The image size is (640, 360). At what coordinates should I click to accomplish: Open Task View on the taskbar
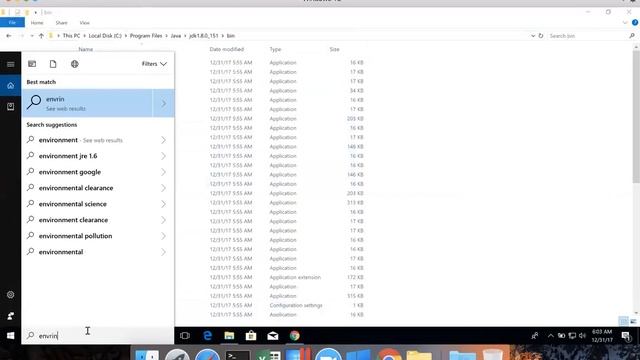pyautogui.click(x=185, y=336)
